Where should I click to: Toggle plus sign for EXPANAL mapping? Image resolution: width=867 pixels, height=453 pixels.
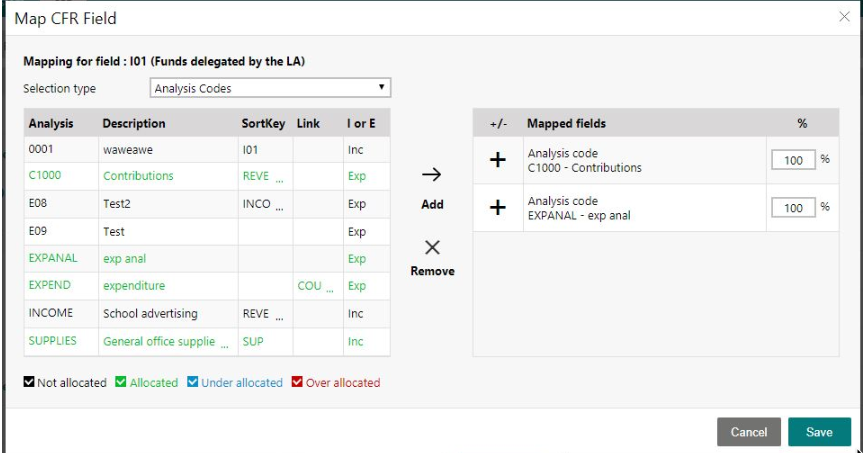[x=498, y=207]
